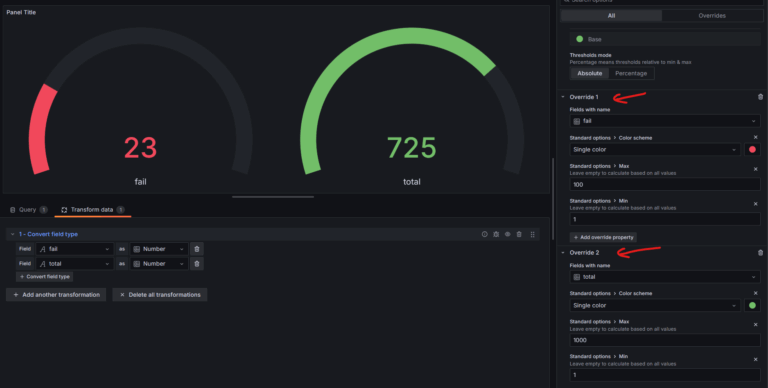Select Absolute thresholds mode
This screenshot has height=388, width=768.
[x=589, y=73]
